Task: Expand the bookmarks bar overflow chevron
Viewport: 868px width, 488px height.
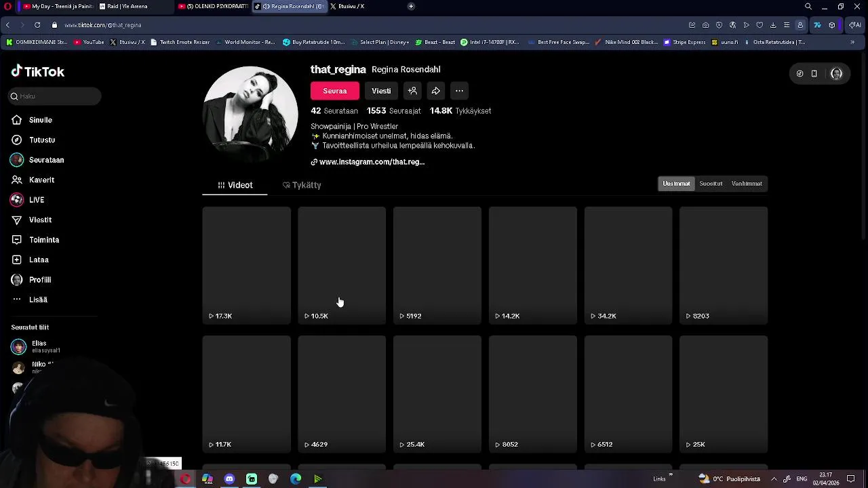Action: [852, 42]
